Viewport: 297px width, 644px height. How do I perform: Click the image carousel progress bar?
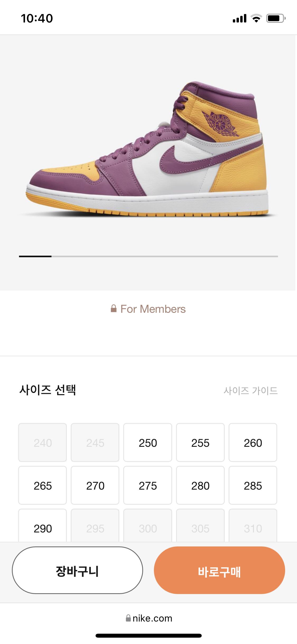[x=148, y=256]
